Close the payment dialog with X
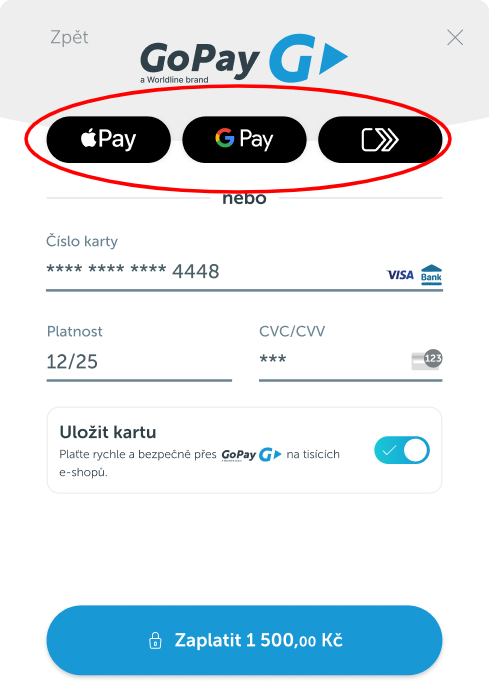 click(455, 38)
